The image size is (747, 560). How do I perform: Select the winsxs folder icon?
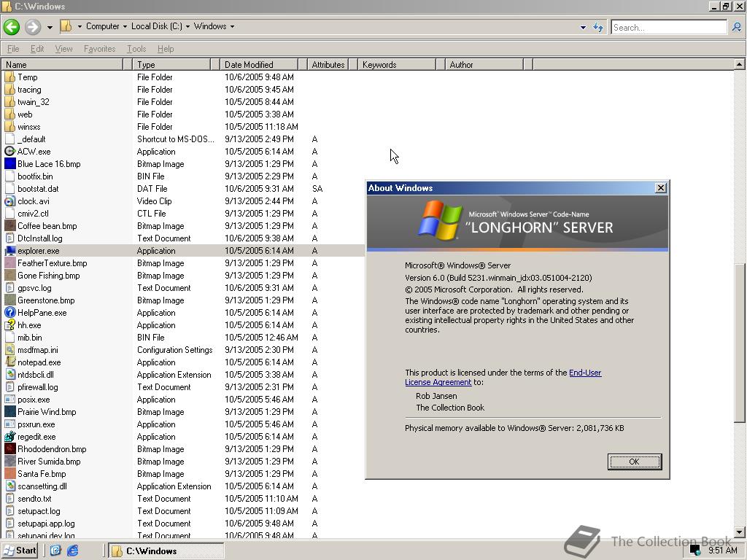[x=10, y=126]
